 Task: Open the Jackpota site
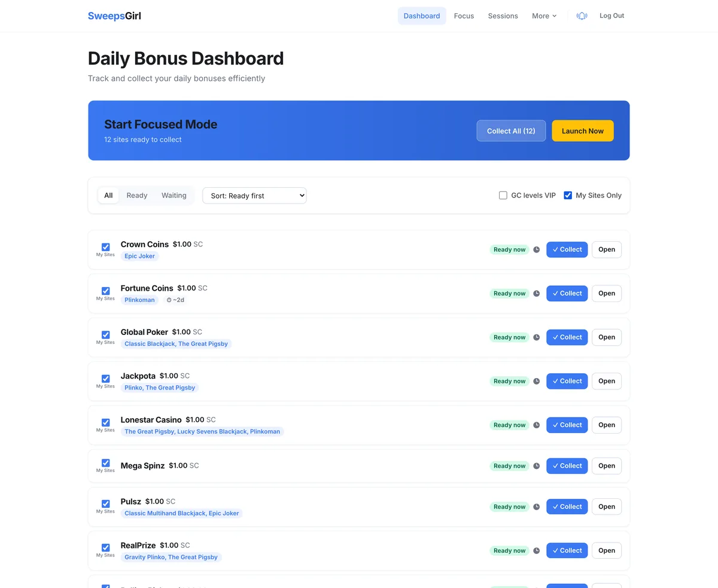point(607,381)
